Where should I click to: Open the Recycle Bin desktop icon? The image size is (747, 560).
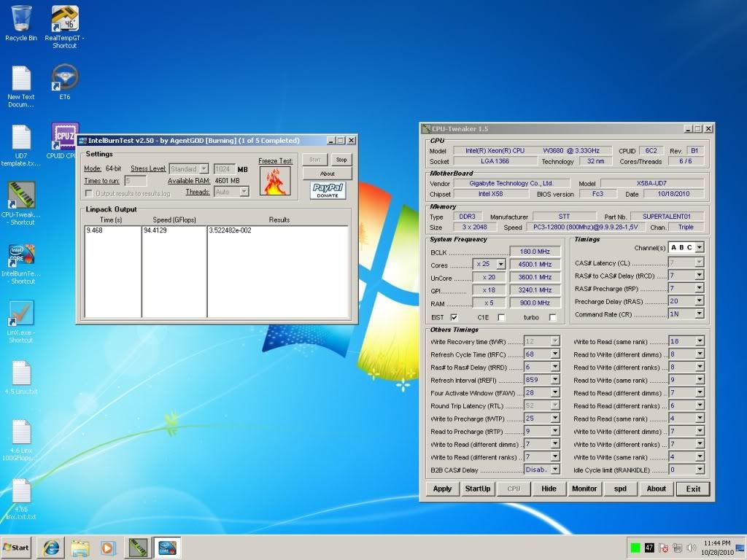[21, 24]
